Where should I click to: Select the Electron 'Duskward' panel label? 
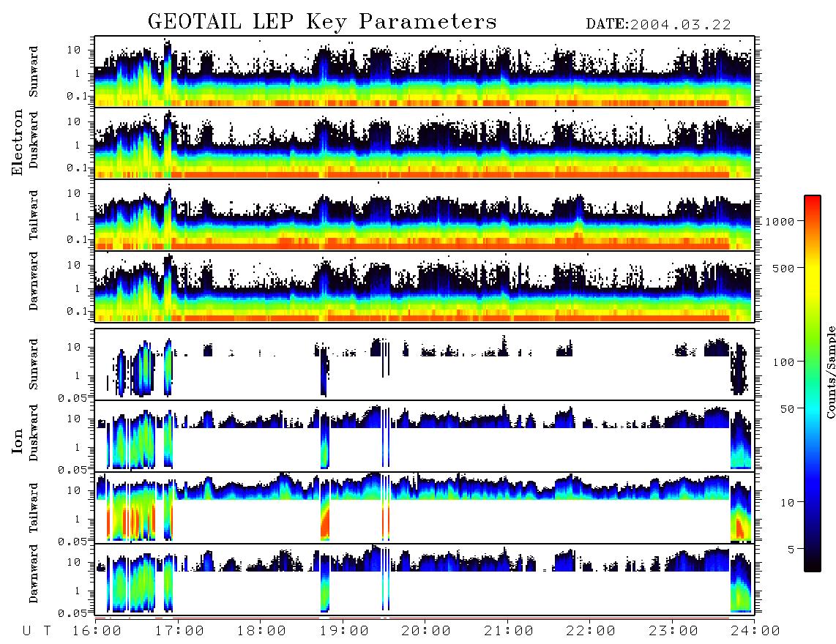(x=34, y=140)
